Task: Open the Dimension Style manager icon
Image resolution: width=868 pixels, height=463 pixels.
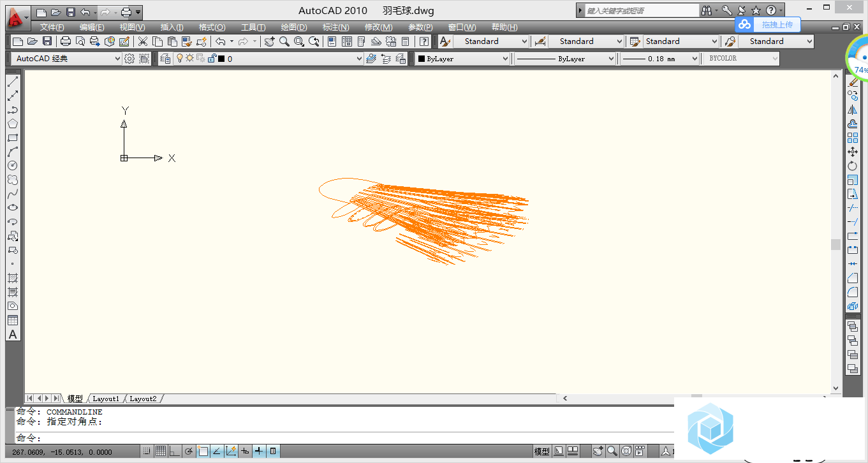Action: [540, 41]
